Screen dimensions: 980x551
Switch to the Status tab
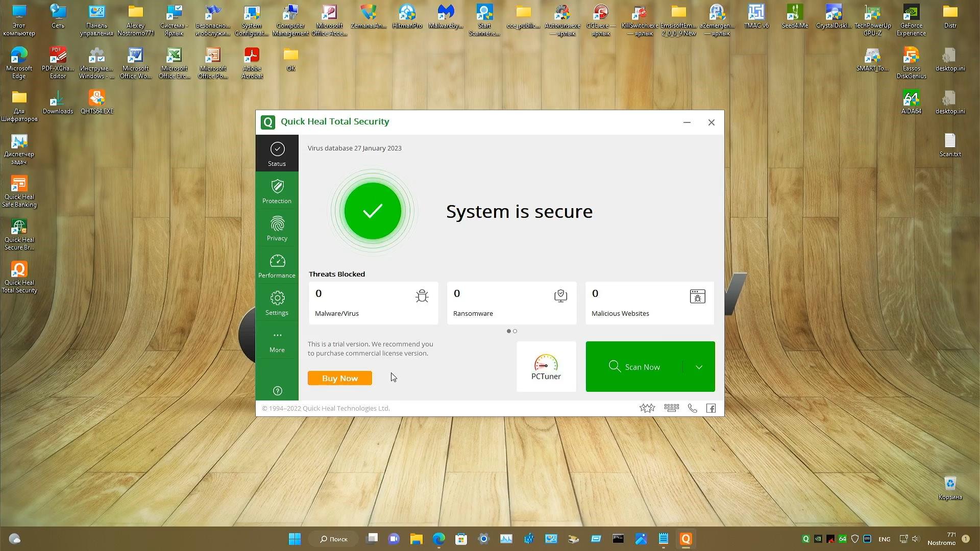tap(277, 153)
